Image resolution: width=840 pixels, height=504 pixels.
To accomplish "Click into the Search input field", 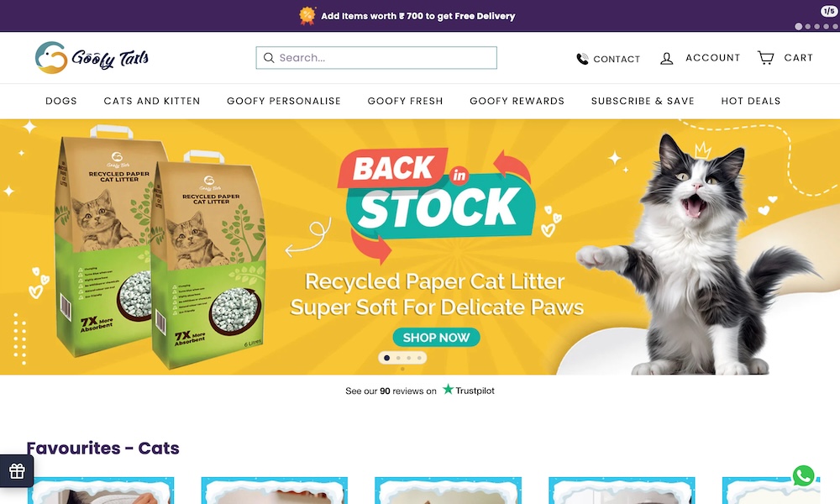I will coord(376,58).
